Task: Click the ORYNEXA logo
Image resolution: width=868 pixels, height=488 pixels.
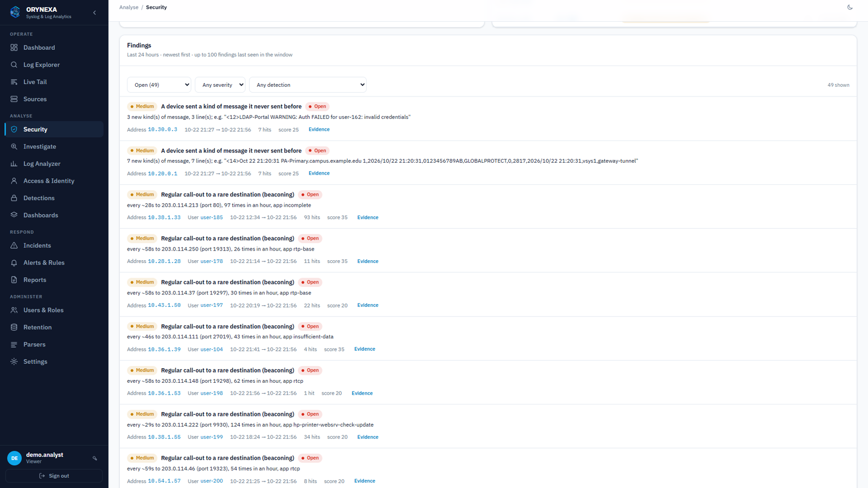Action: pos(15,12)
